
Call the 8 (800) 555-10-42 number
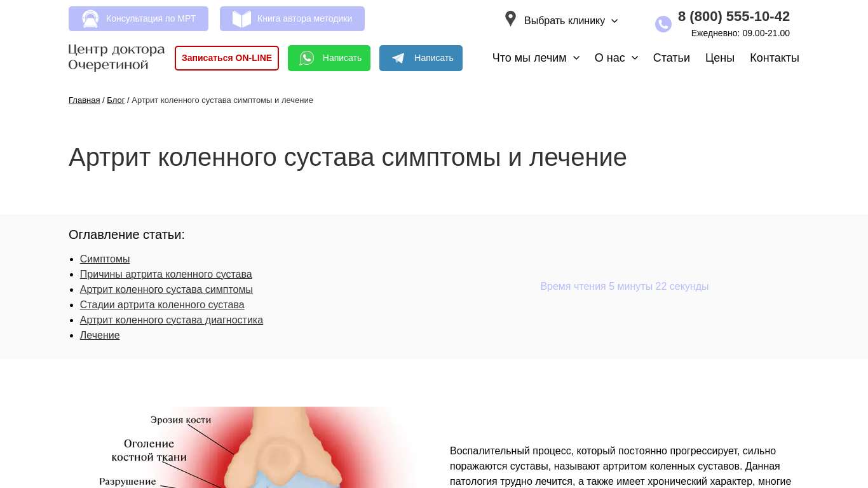click(x=733, y=17)
